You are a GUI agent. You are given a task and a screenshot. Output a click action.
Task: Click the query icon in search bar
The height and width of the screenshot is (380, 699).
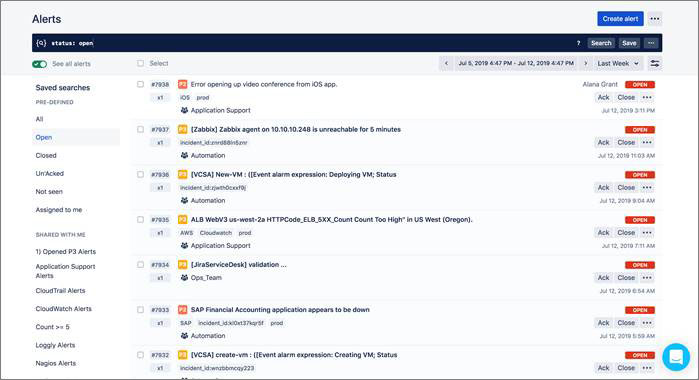pos(41,43)
